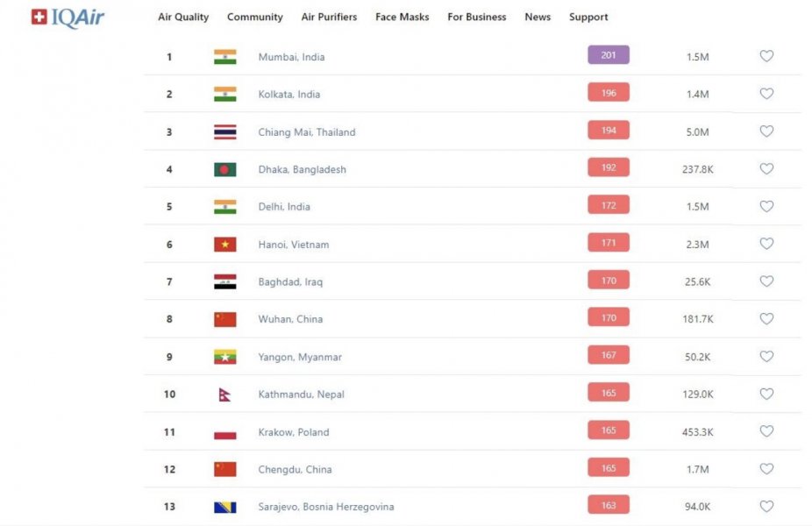Click the Nepal flag icon
The width and height of the screenshot is (812, 526).
(224, 394)
